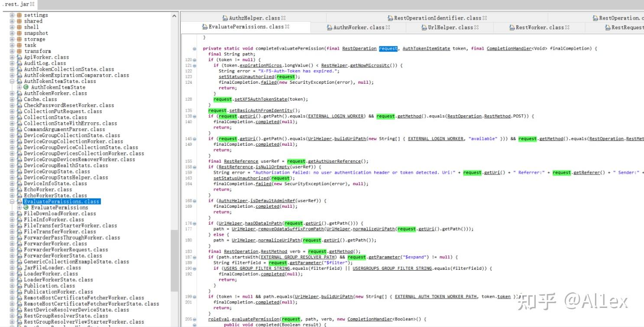Viewport: 644px width, 327px height.
Task: Click the ApiWorker.class file icon
Action: pos(19,57)
